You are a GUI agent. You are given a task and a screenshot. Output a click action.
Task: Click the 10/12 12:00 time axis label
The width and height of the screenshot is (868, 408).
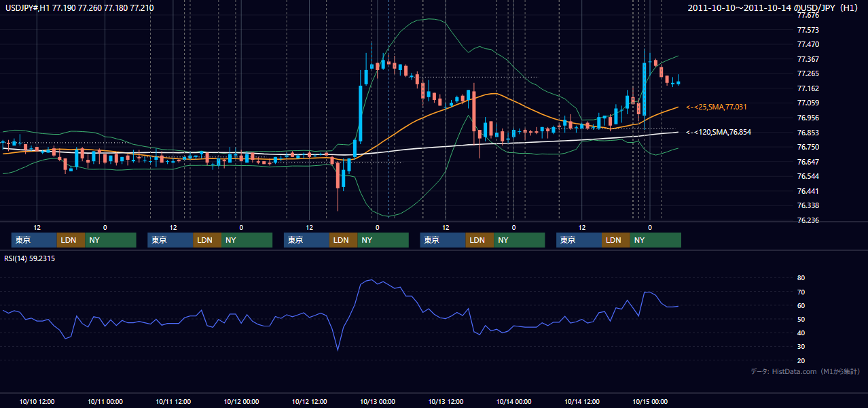[310, 401]
